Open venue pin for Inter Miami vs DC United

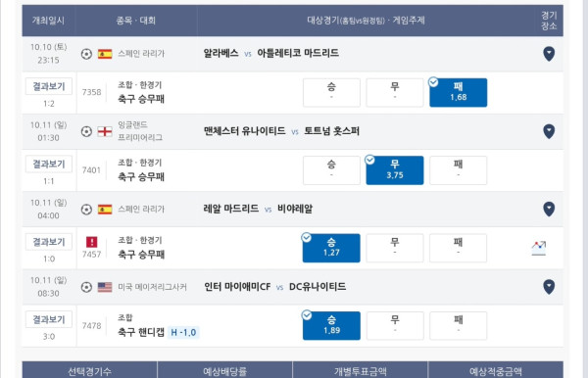coord(549,287)
